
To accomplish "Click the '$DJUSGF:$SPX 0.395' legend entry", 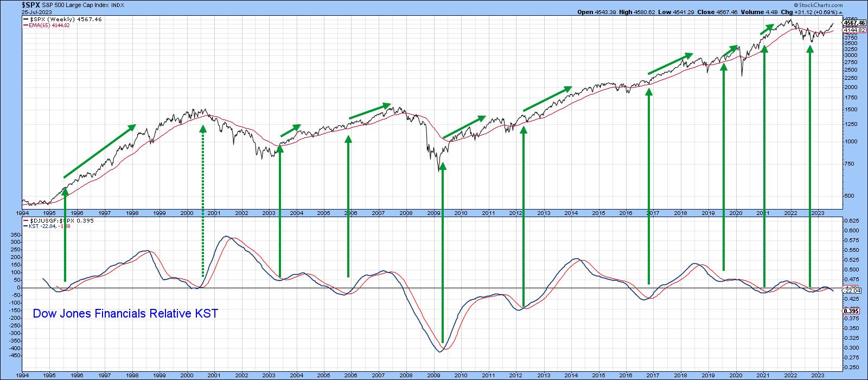I will 58,221.
